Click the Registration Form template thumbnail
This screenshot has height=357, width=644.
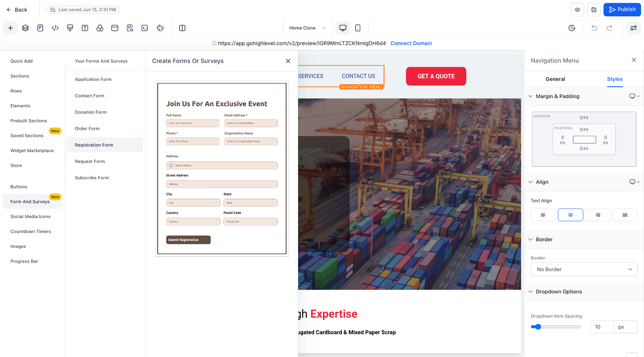[x=222, y=169]
